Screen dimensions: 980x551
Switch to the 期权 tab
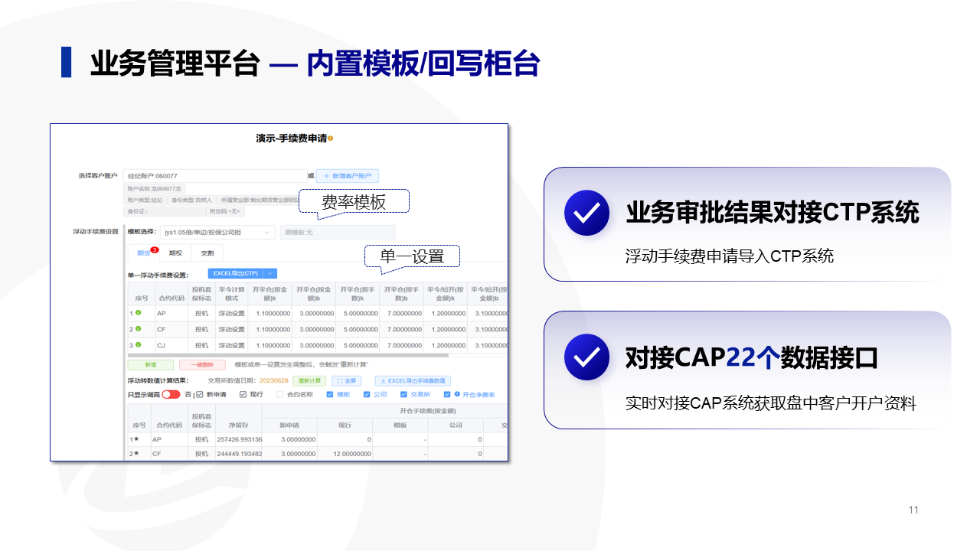(x=175, y=253)
